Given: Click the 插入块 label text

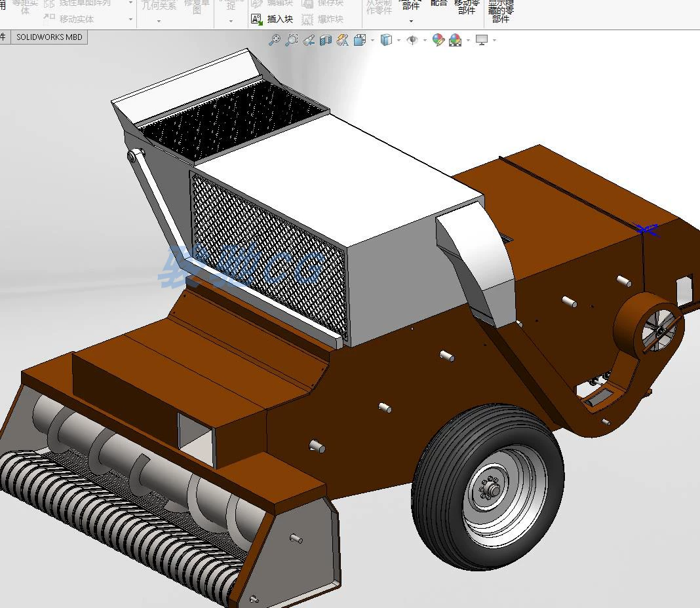Looking at the screenshot, I should (x=280, y=19).
